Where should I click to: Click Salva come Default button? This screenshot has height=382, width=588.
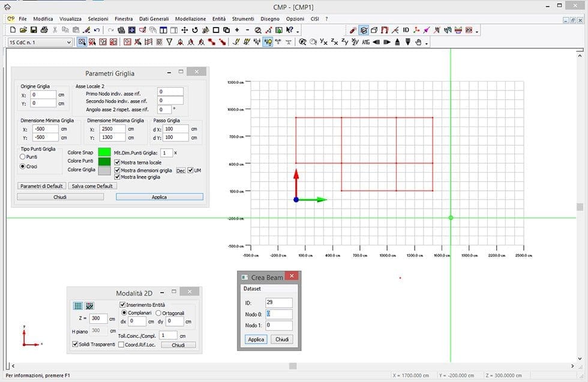(92, 186)
